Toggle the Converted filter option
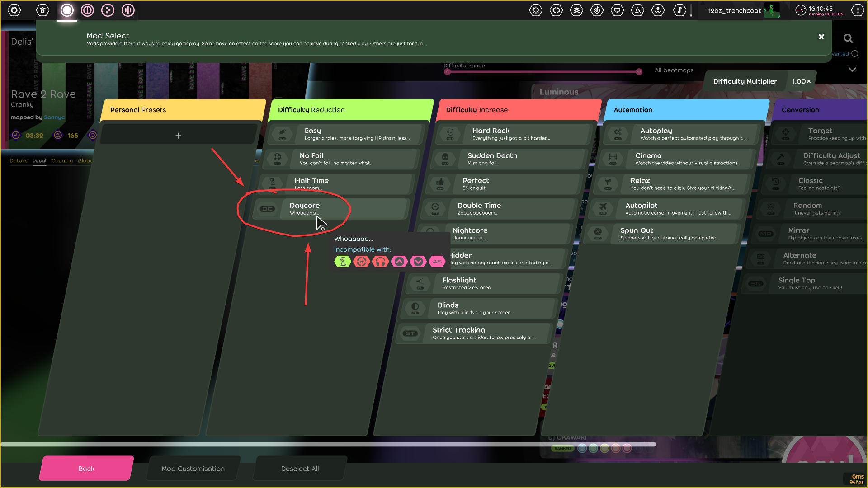This screenshot has width=868, height=488. click(x=855, y=53)
